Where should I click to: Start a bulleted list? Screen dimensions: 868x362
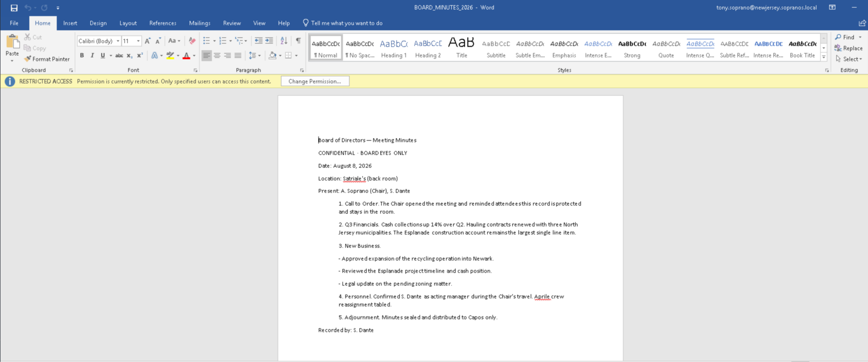tap(207, 41)
